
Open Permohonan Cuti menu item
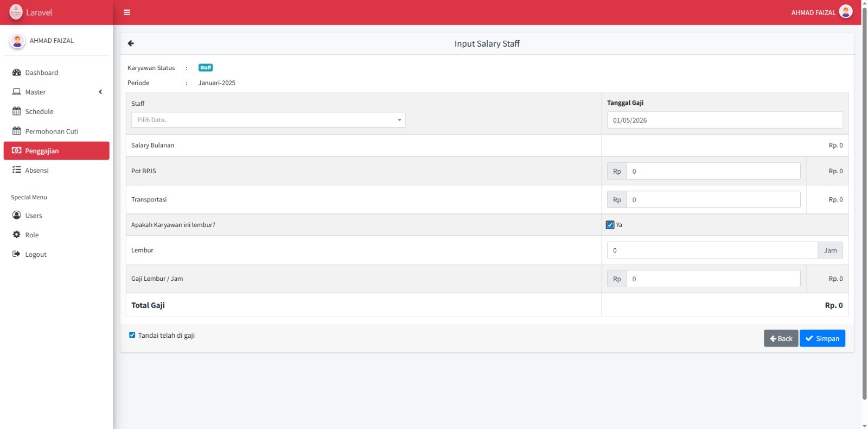[52, 131]
